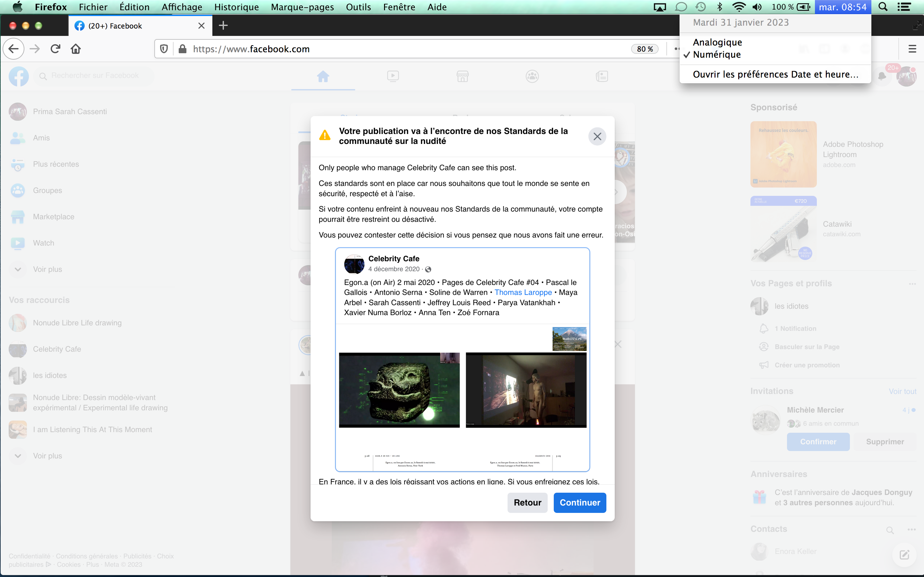
Task: Click macOS Spotlight search magnifier icon
Action: (x=883, y=7)
